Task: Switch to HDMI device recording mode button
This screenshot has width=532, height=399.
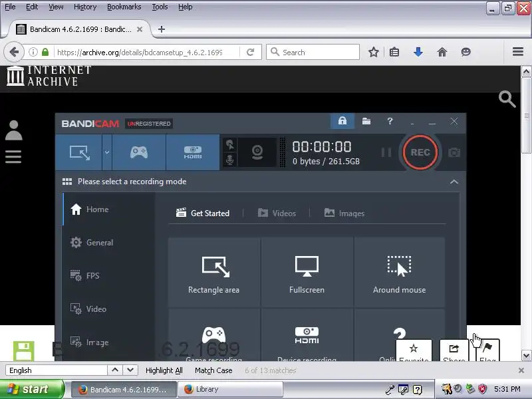Action: point(193,152)
